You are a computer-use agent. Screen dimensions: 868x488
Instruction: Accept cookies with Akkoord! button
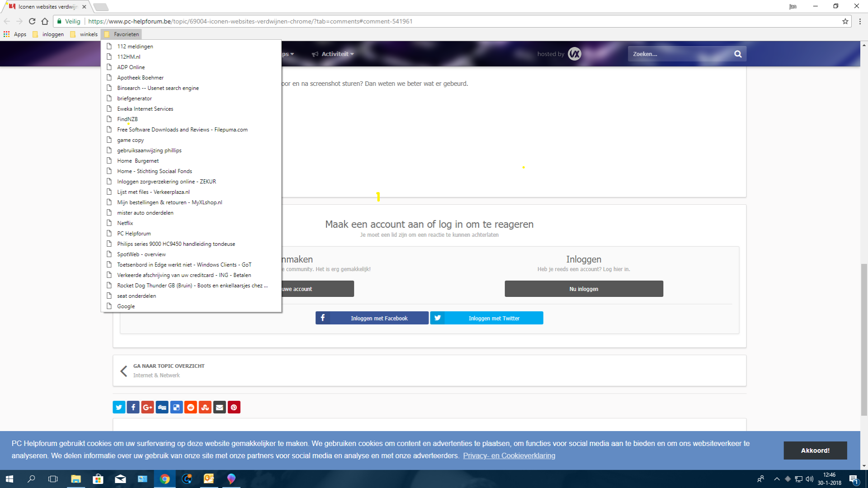(x=815, y=450)
